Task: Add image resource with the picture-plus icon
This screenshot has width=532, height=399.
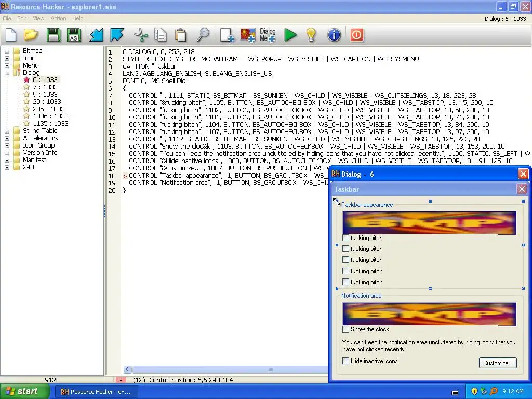Action: (248, 35)
